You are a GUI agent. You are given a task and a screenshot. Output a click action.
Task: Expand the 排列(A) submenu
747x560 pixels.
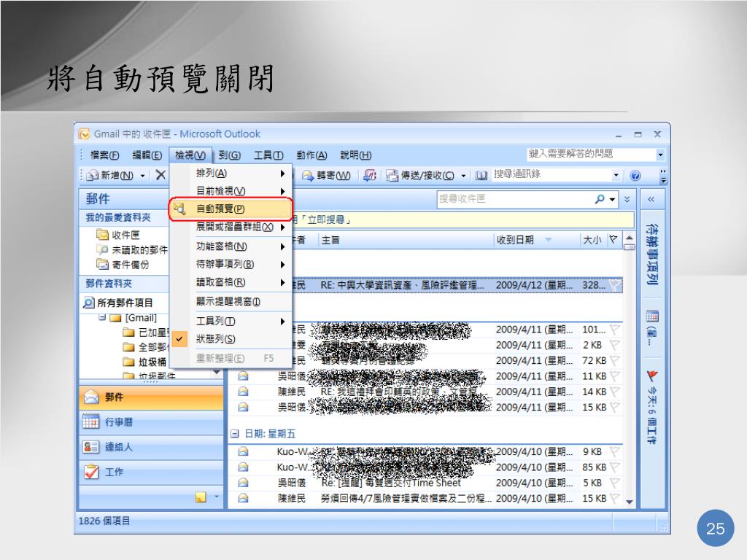pyautogui.click(x=231, y=174)
